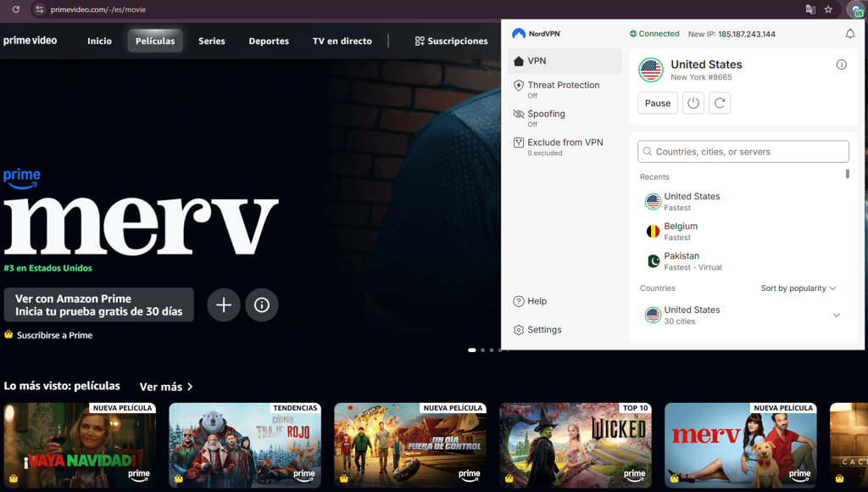Viewport: 868px width, 492px height.
Task: Click the current United States flag icon
Action: click(650, 70)
